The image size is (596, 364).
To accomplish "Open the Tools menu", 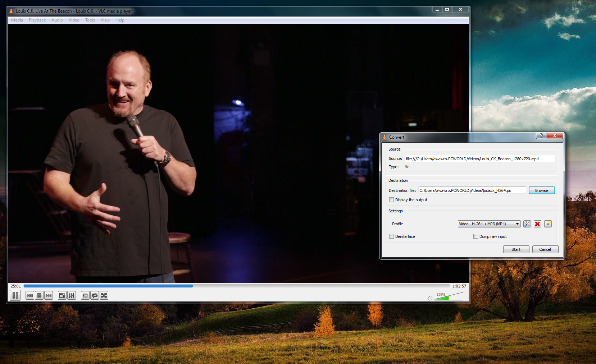I will coord(90,20).
